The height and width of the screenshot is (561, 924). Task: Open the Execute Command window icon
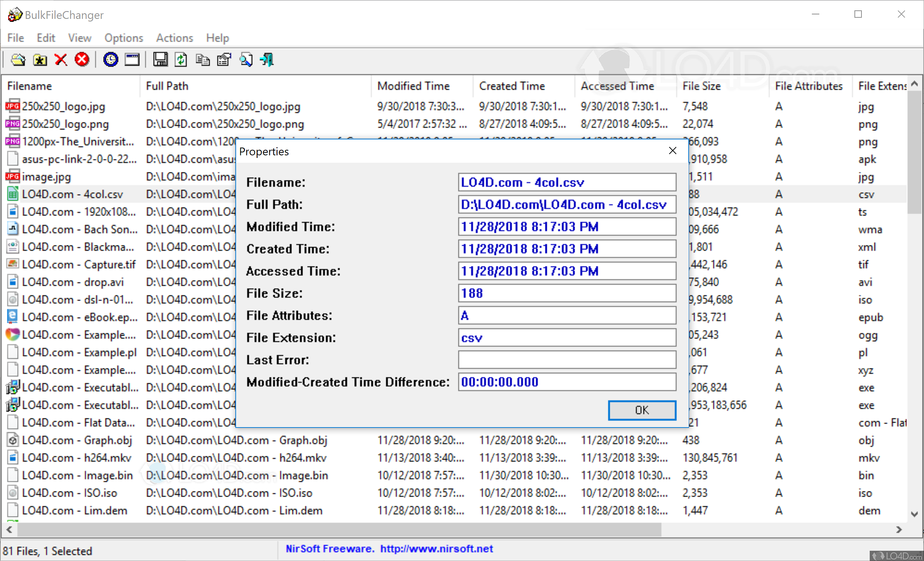pyautogui.click(x=132, y=60)
